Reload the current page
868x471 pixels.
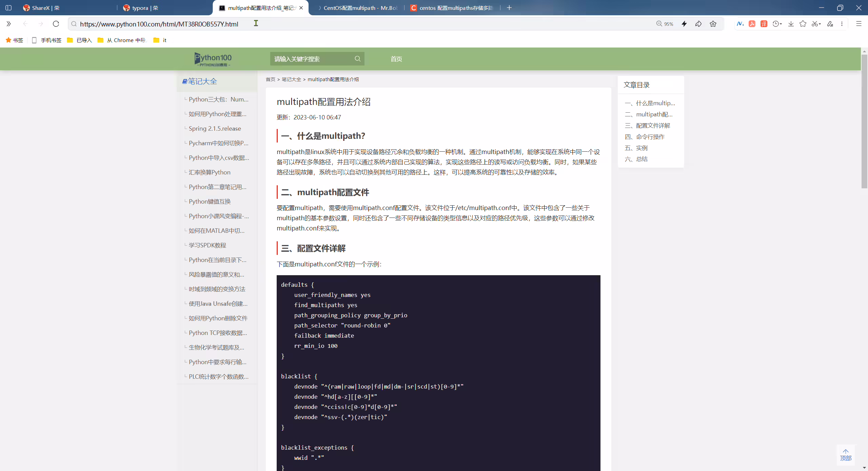[56, 24]
